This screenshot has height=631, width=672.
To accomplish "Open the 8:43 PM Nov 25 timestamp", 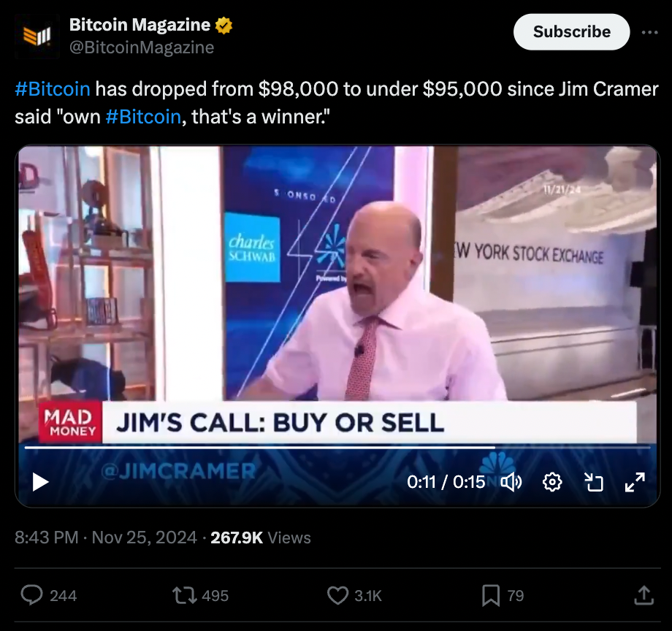I will (x=106, y=538).
